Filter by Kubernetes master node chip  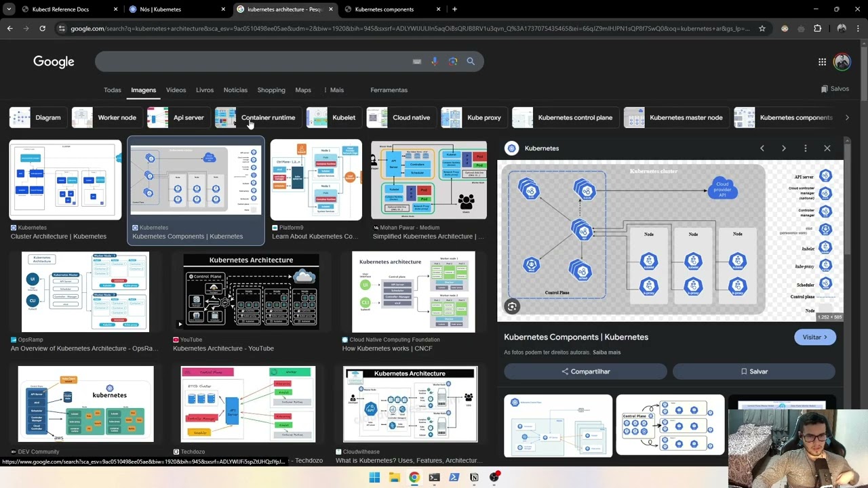coord(677,117)
